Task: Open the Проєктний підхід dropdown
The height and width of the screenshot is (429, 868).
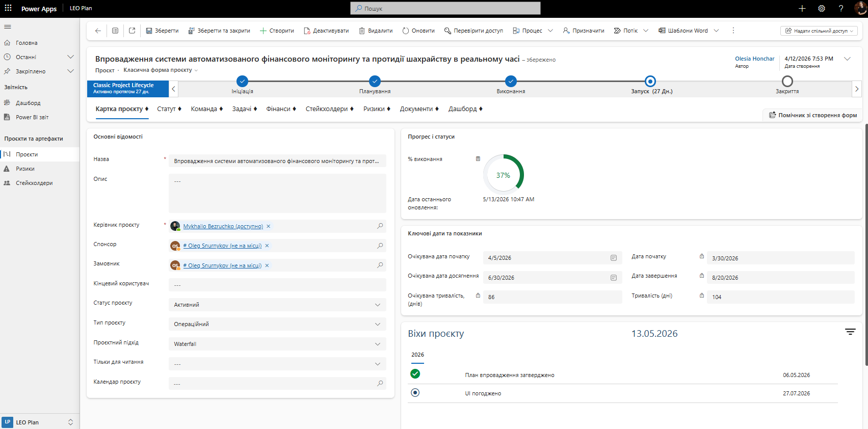Action: [277, 344]
